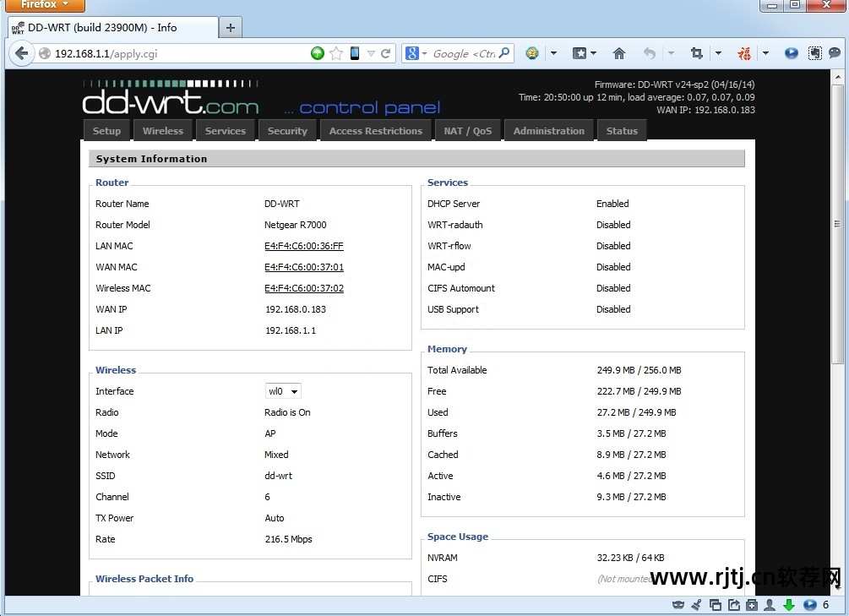The height and width of the screenshot is (616, 849).
Task: Click the blue play icon in status bar
Action: click(809, 605)
